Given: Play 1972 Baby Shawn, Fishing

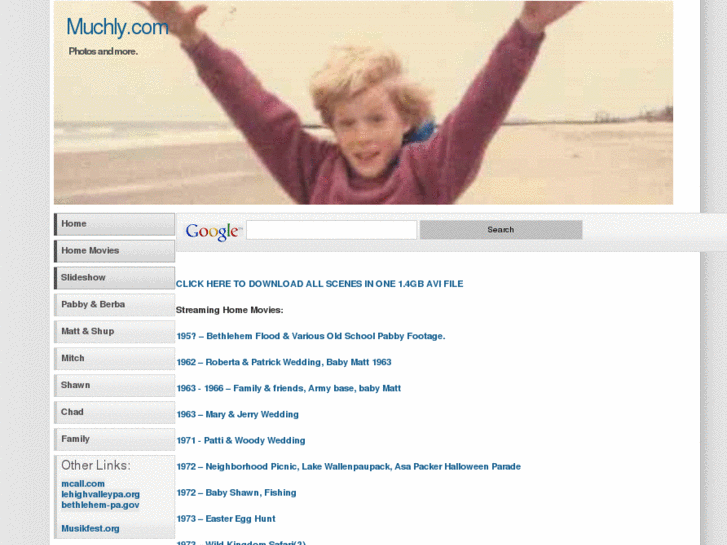Looking at the screenshot, I should [236, 493].
